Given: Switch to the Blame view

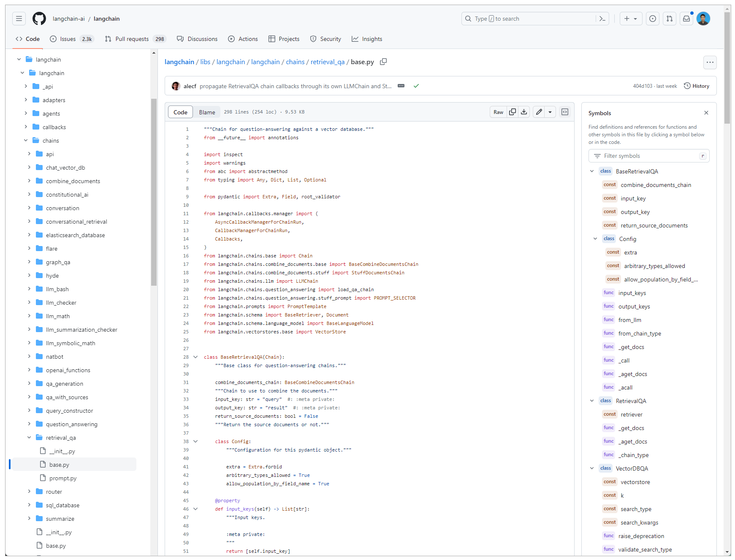Looking at the screenshot, I should (x=207, y=112).
